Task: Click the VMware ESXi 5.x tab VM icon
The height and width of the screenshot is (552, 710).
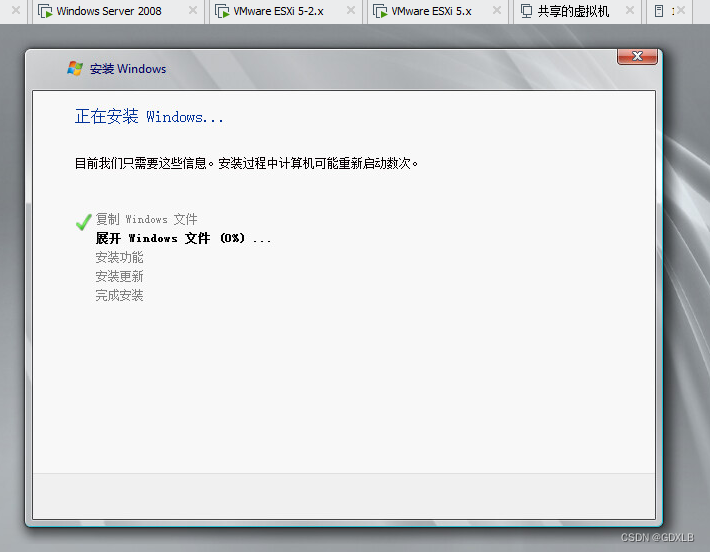Action: [x=380, y=11]
